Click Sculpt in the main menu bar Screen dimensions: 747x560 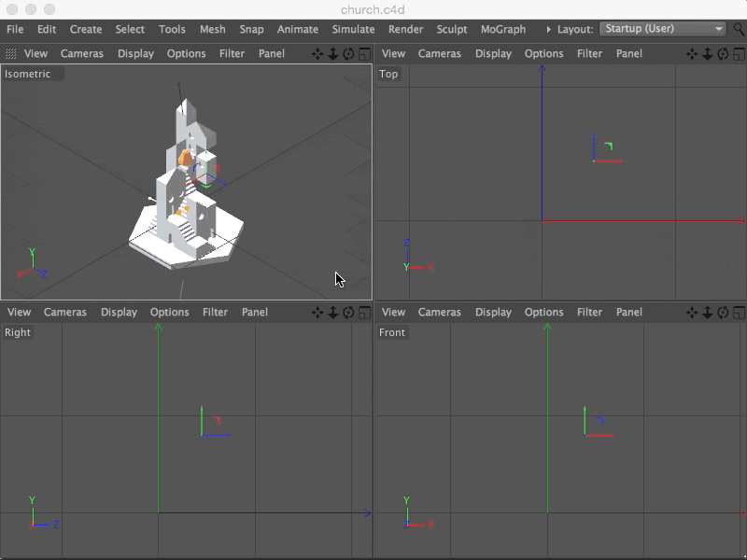452,29
